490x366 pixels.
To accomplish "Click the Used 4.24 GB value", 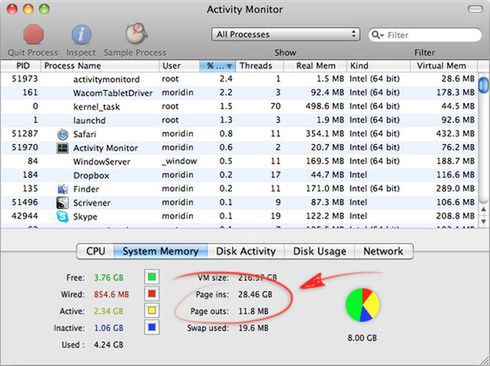I will coord(109,345).
